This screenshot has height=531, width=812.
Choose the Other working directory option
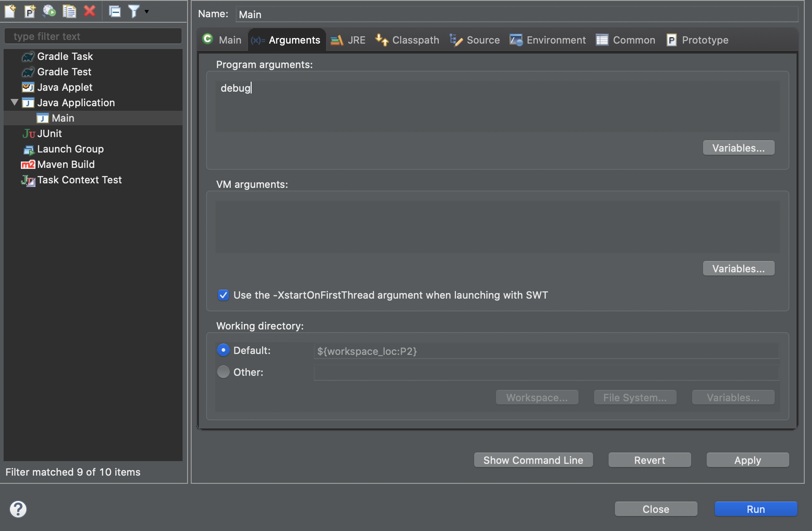pyautogui.click(x=223, y=372)
